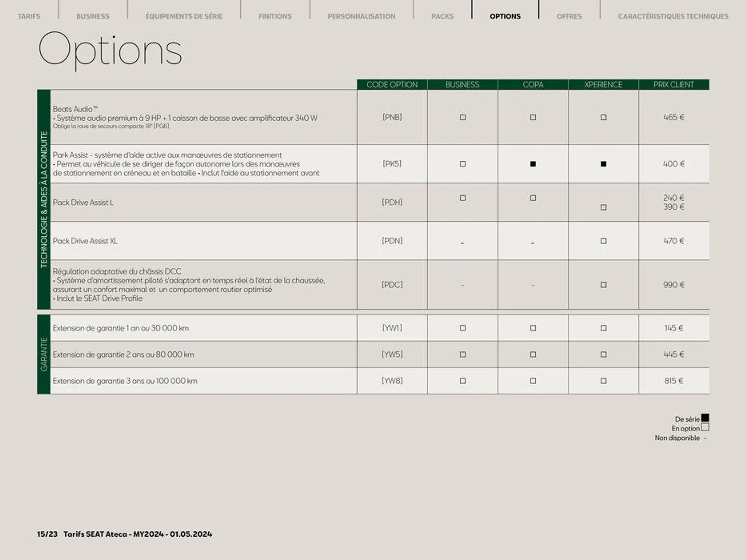Go to the BUSINESS navigation tab
746x560 pixels.
[93, 16]
